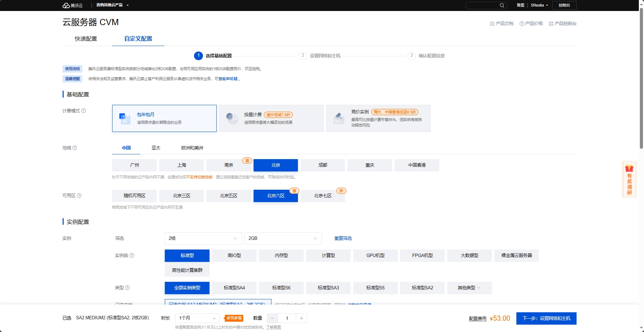
Task: Select 标准型S6 instance type
Action: (281, 288)
